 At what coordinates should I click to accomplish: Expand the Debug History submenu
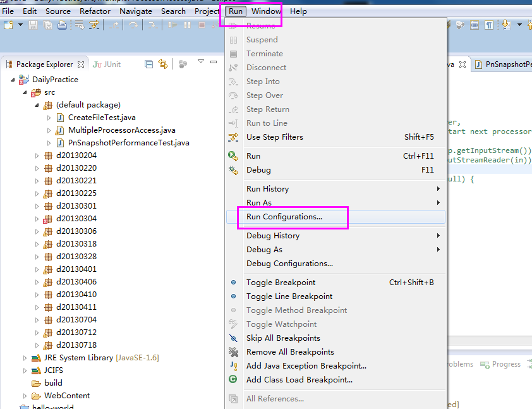pos(336,236)
